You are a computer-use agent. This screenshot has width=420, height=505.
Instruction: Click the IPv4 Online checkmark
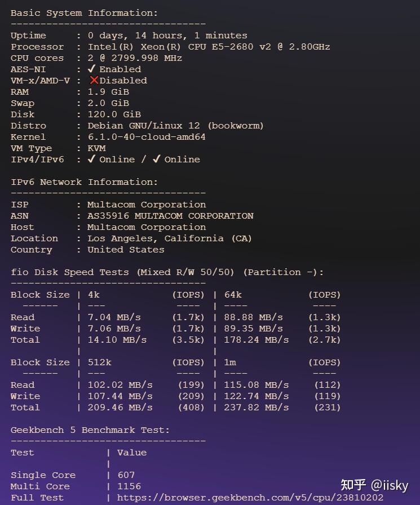point(92,160)
